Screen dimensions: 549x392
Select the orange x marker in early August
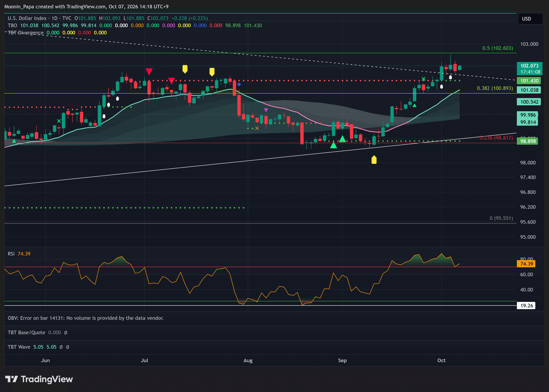pyautogui.click(x=257, y=128)
